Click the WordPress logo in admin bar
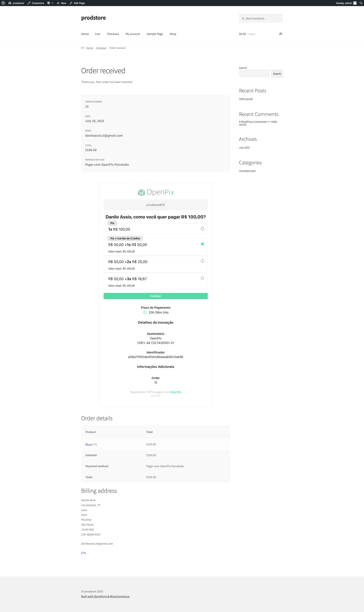The width and height of the screenshot is (364, 612). click(x=3, y=3)
